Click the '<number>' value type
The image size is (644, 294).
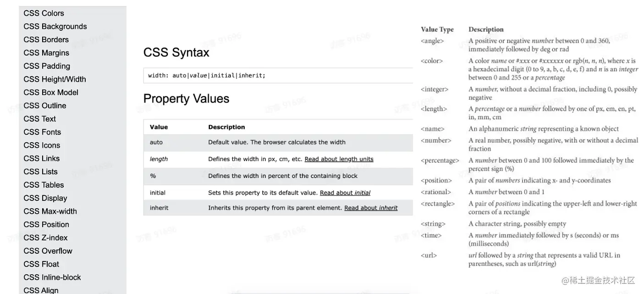[436, 140]
